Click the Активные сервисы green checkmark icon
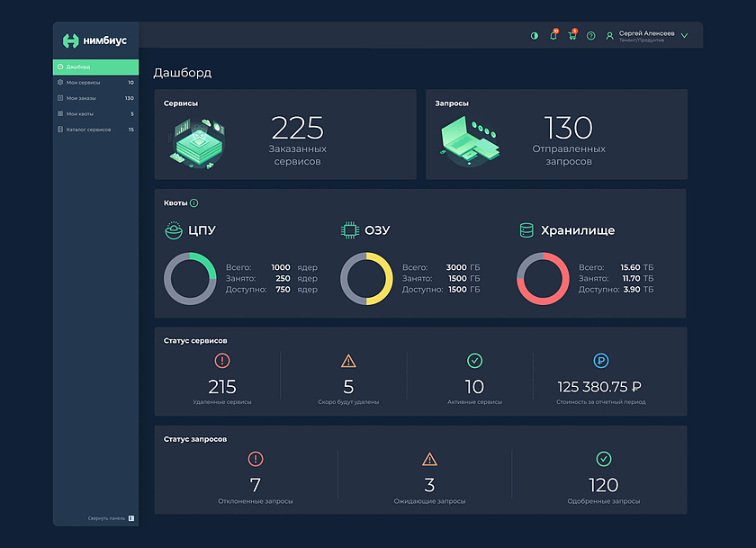756x548 pixels. [x=474, y=361]
